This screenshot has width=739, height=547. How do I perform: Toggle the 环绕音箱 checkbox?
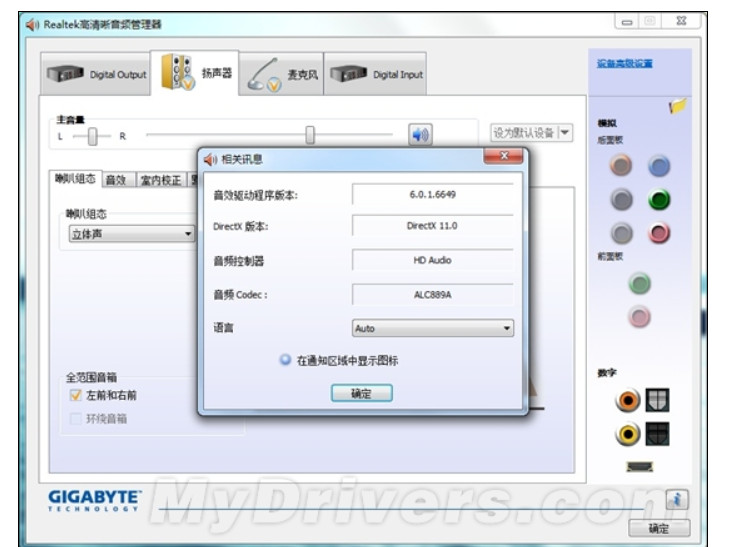point(75,418)
